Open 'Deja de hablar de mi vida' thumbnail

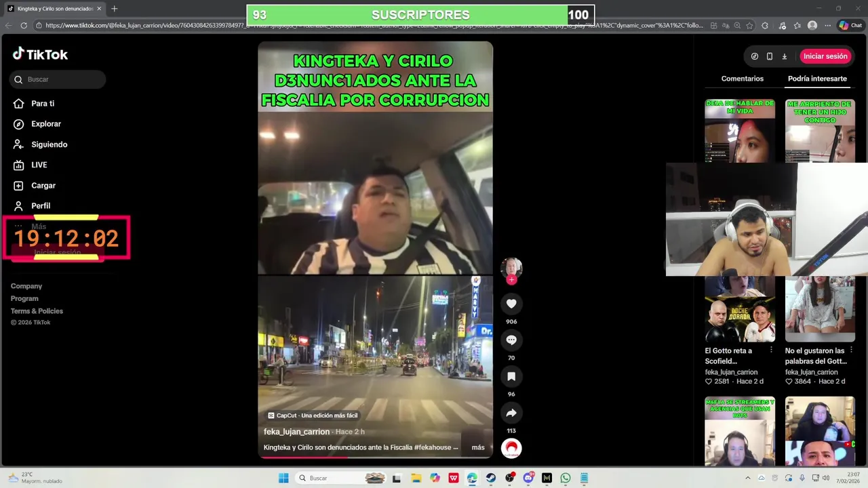click(x=740, y=131)
